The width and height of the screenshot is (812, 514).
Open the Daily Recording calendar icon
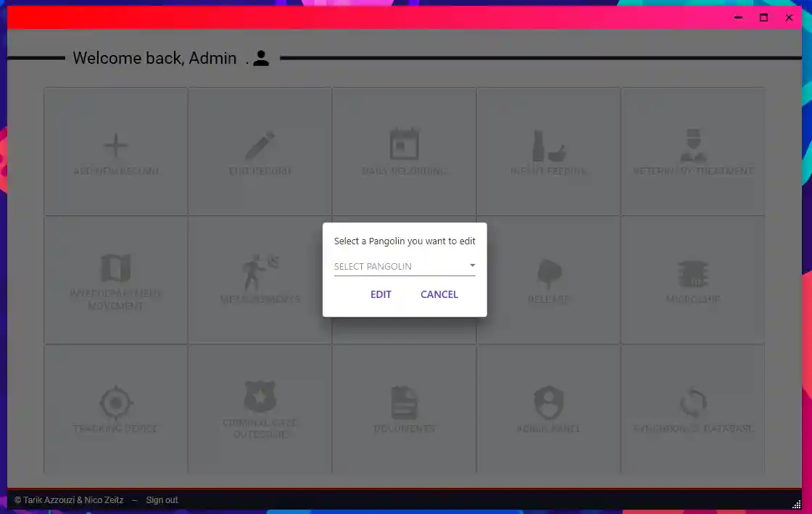405,144
